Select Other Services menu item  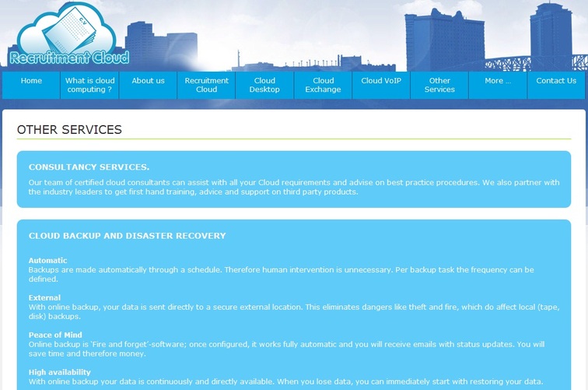[439, 85]
